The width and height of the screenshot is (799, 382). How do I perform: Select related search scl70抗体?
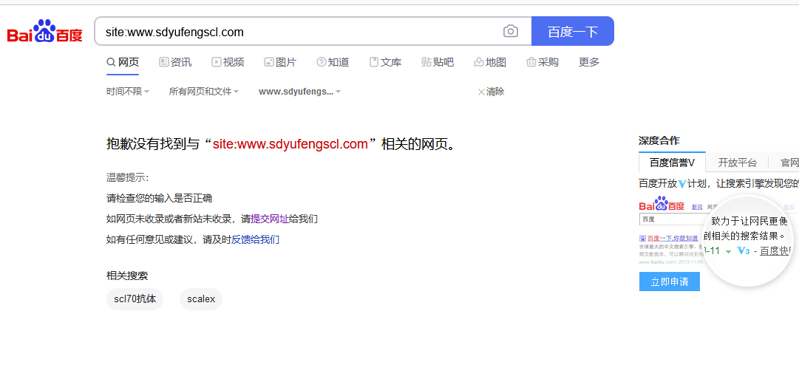click(x=135, y=299)
